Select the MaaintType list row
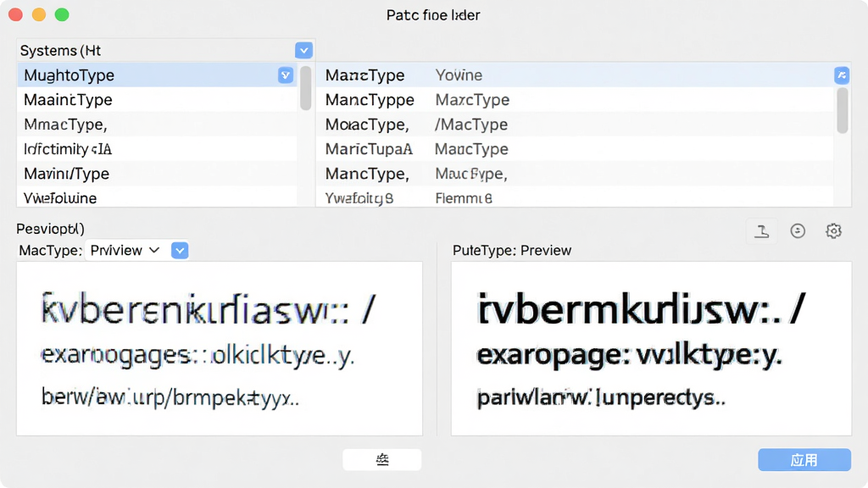This screenshot has width=868, height=488. click(157, 100)
